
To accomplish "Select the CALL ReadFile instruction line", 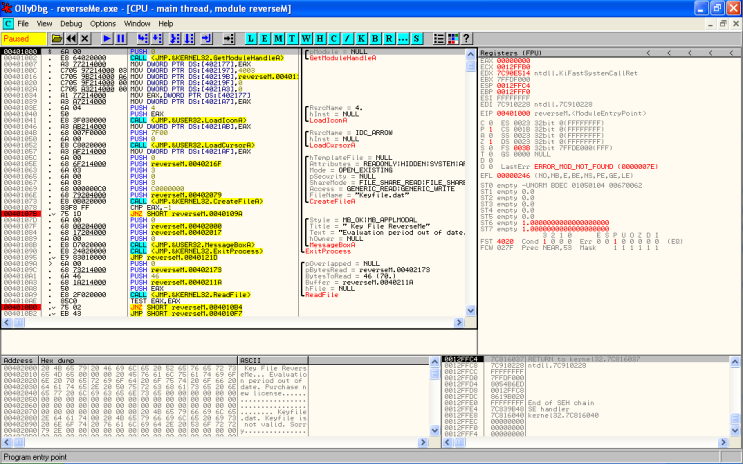I will (x=190, y=295).
